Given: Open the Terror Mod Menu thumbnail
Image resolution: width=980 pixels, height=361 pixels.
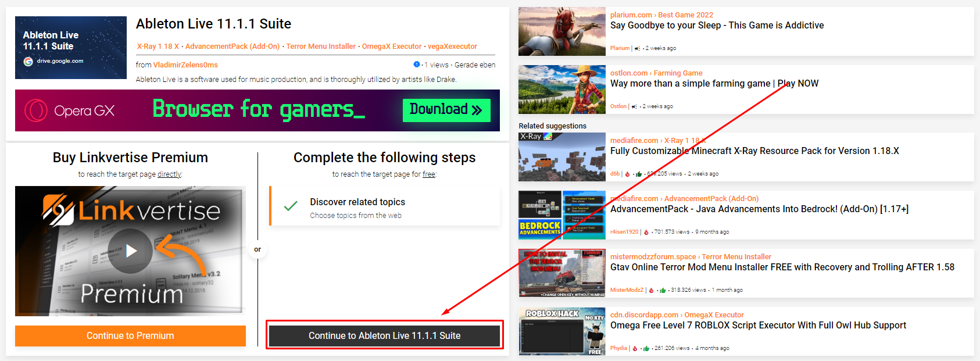Looking at the screenshot, I should point(562,273).
